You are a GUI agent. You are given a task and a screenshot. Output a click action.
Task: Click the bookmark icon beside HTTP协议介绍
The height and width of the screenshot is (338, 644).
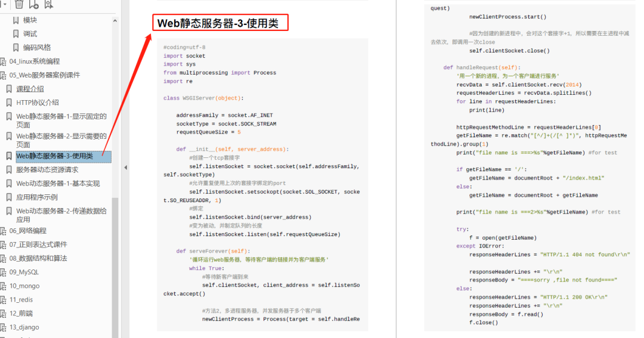9,103
